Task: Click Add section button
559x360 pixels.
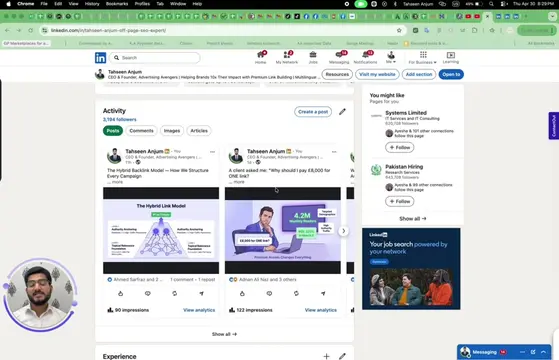Action: 419,74
